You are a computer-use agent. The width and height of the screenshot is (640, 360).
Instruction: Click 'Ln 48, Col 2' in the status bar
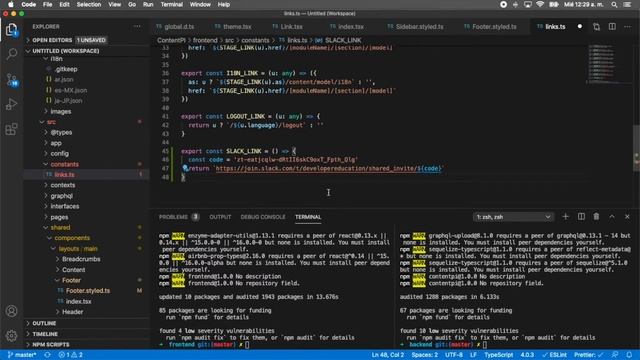(387, 355)
